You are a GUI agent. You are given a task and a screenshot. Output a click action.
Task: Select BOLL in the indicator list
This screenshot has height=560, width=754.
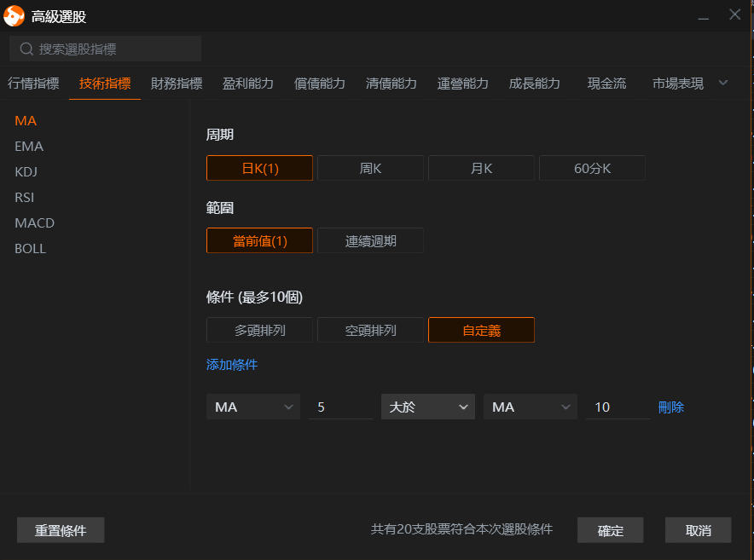click(x=30, y=249)
